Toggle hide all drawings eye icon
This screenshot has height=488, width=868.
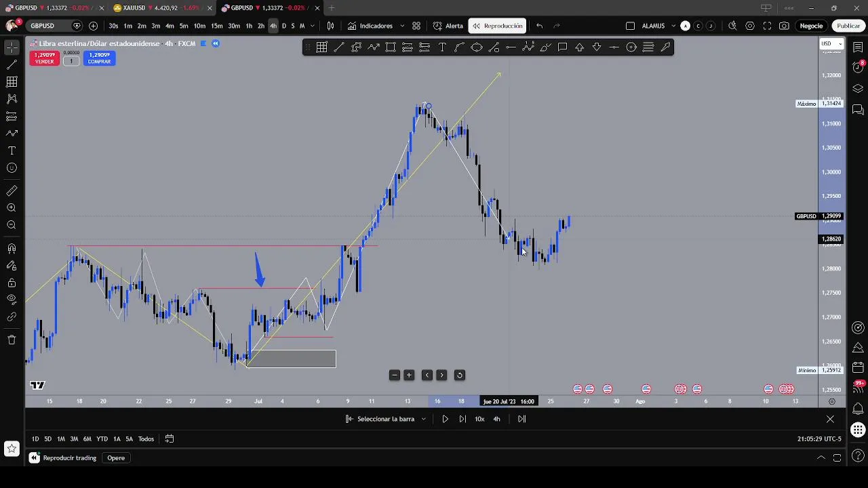(x=12, y=300)
